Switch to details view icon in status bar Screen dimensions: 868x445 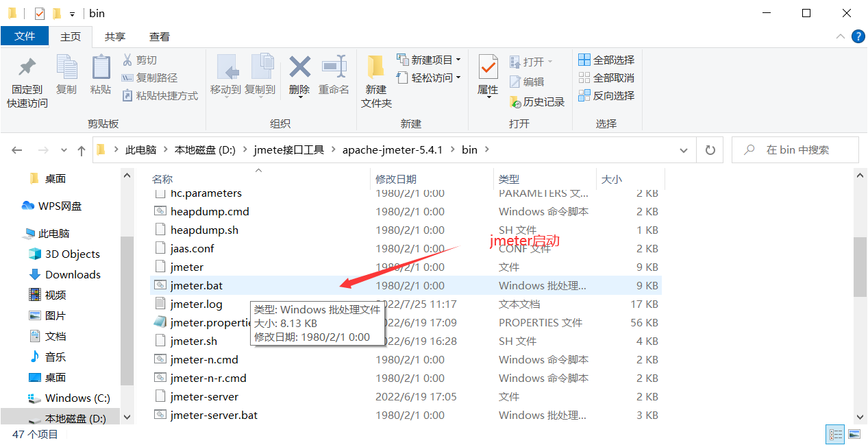[836, 434]
